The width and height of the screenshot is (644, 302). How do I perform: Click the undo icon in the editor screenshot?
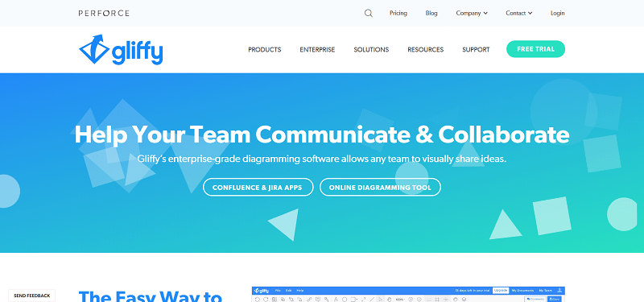257,300
